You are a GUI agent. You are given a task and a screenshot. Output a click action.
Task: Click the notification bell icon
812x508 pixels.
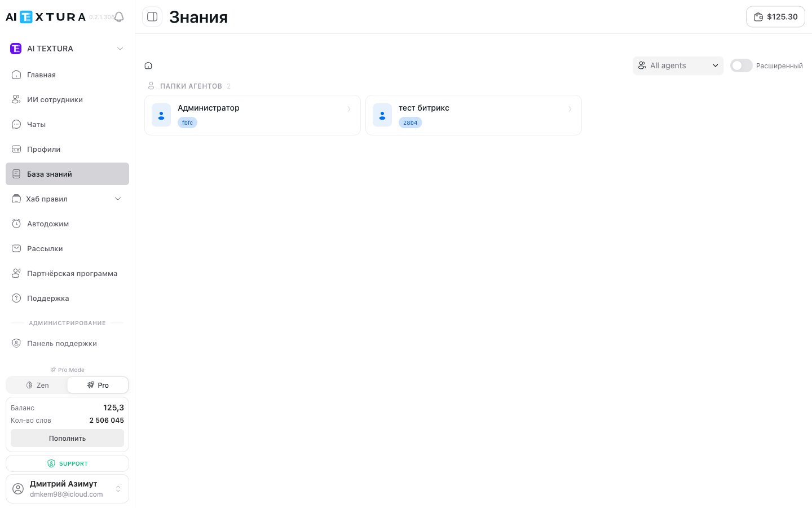(x=119, y=17)
